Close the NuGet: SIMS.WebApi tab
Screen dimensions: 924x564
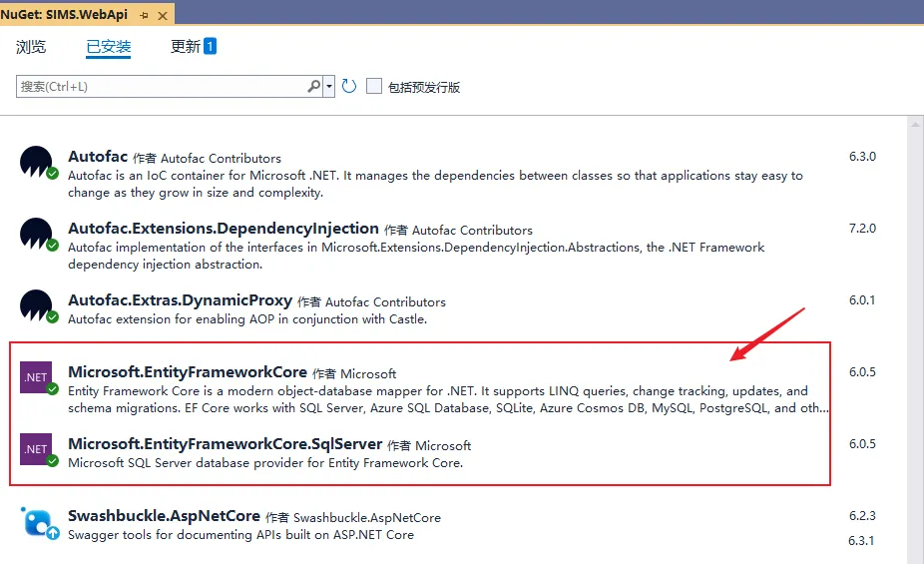(163, 16)
